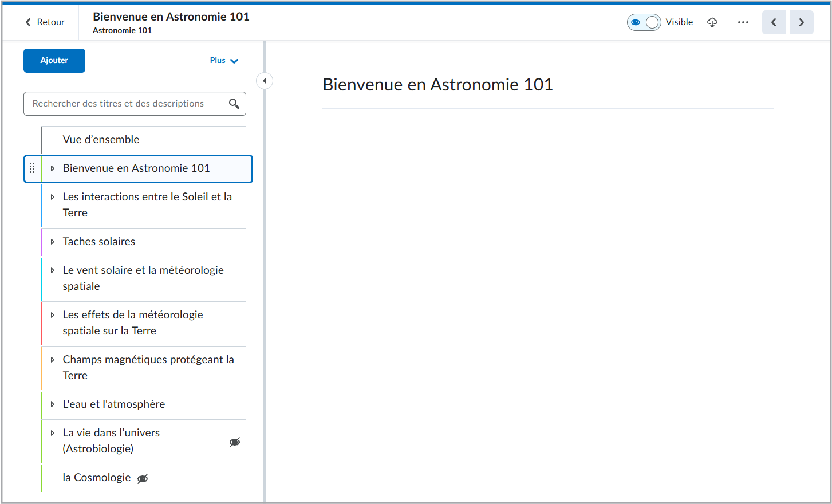Select Les effets de la météorologie spatiale title
Screen dimensions: 832x504
click(x=133, y=323)
